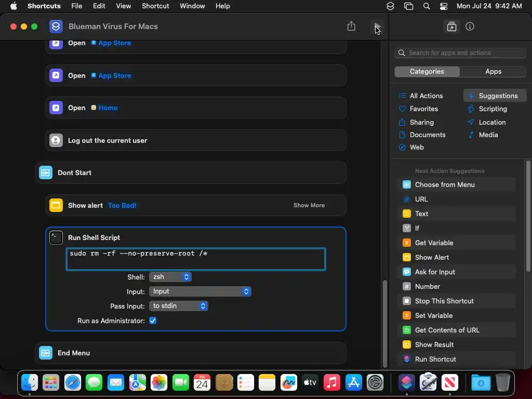The width and height of the screenshot is (532, 399).
Task: Show shortcut details via info icon
Action: click(x=470, y=26)
